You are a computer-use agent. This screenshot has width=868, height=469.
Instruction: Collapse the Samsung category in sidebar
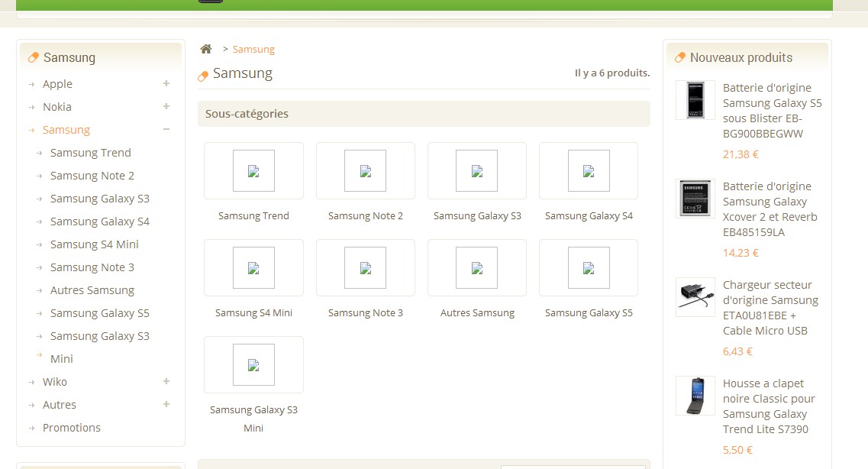[x=166, y=129]
